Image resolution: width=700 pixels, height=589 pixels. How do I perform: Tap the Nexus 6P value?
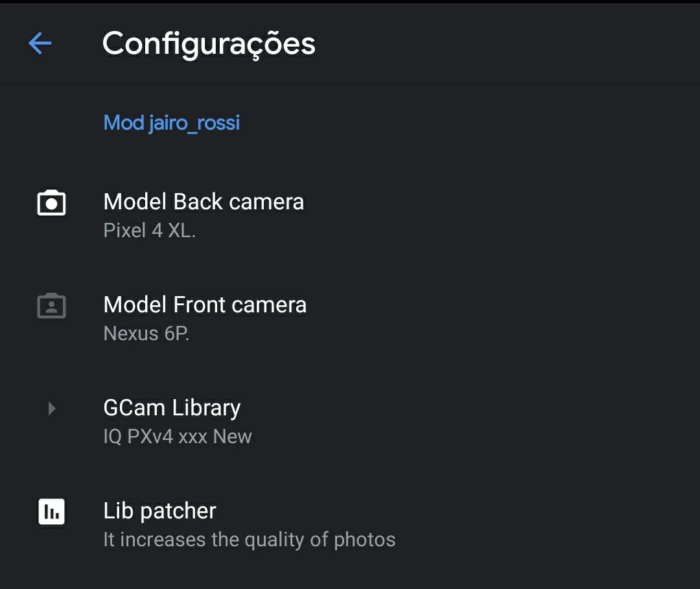tap(146, 334)
